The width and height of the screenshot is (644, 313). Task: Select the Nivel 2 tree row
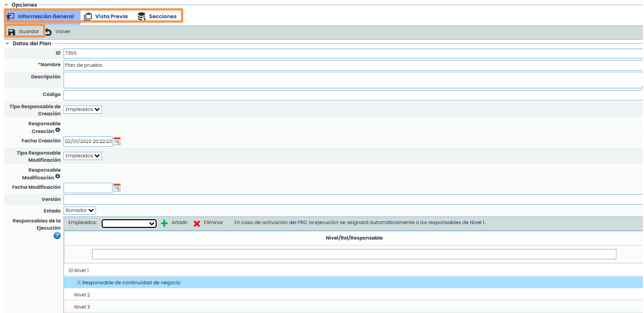click(x=82, y=295)
